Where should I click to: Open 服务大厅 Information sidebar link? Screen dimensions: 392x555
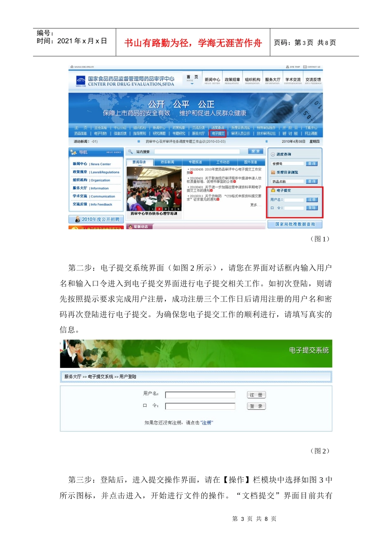(91, 188)
